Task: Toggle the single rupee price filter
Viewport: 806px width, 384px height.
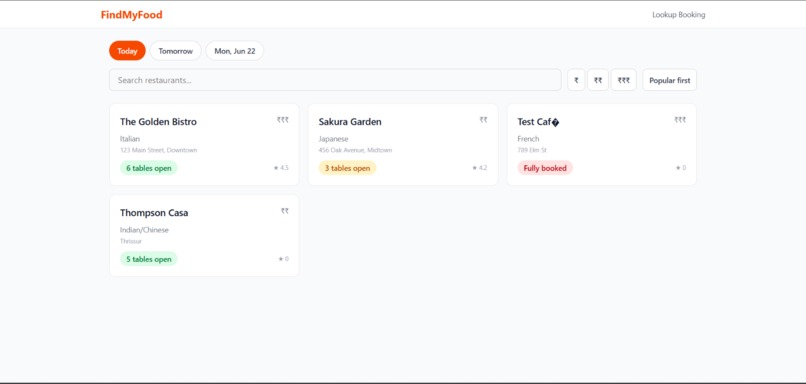Action: tap(576, 80)
